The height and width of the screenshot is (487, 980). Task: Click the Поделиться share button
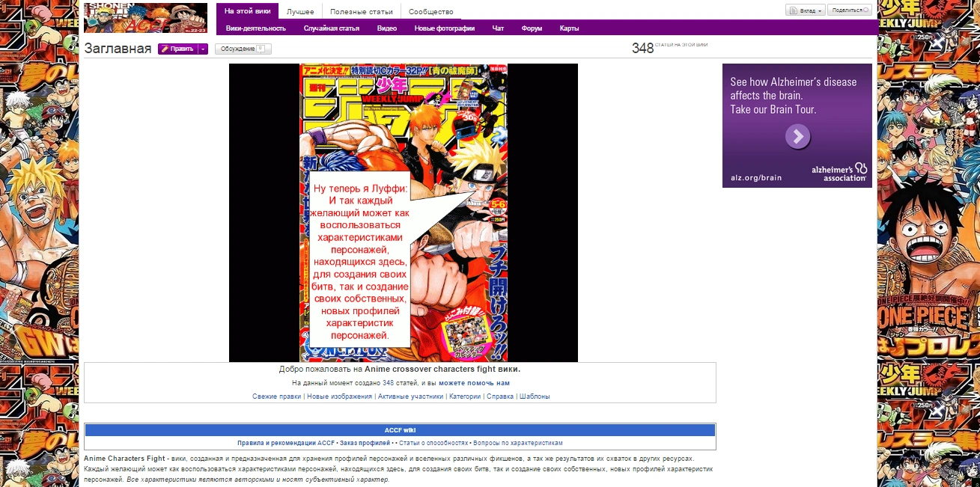[x=850, y=10]
